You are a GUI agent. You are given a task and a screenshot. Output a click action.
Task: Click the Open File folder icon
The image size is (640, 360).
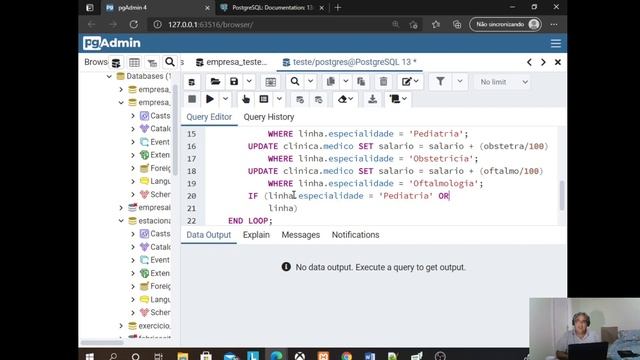pos(215,82)
